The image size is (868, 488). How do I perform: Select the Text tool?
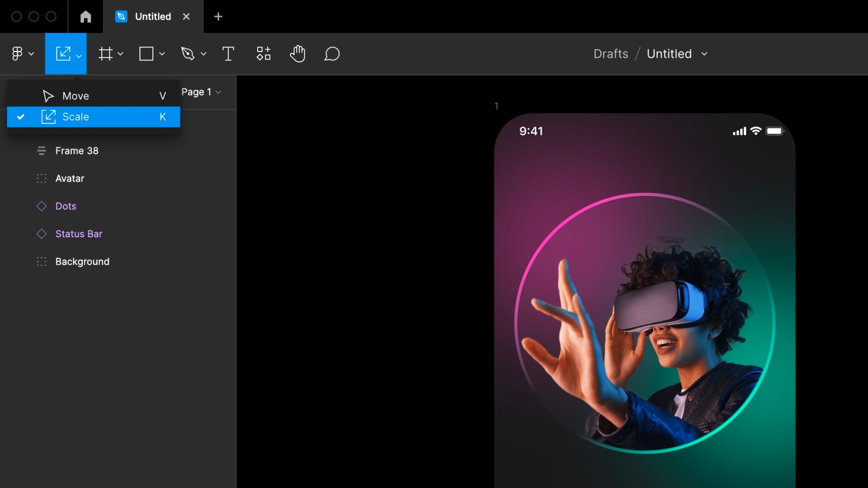[x=228, y=54]
